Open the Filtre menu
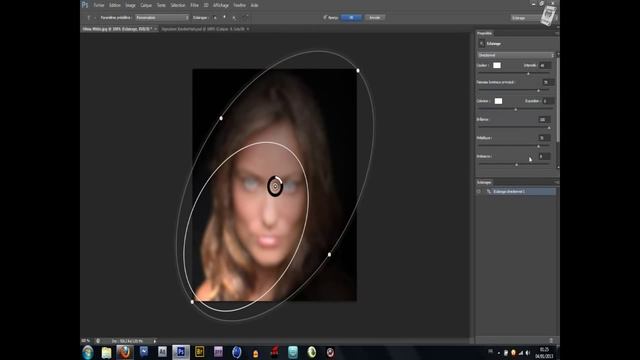This screenshot has height=360, width=640. 194,5
